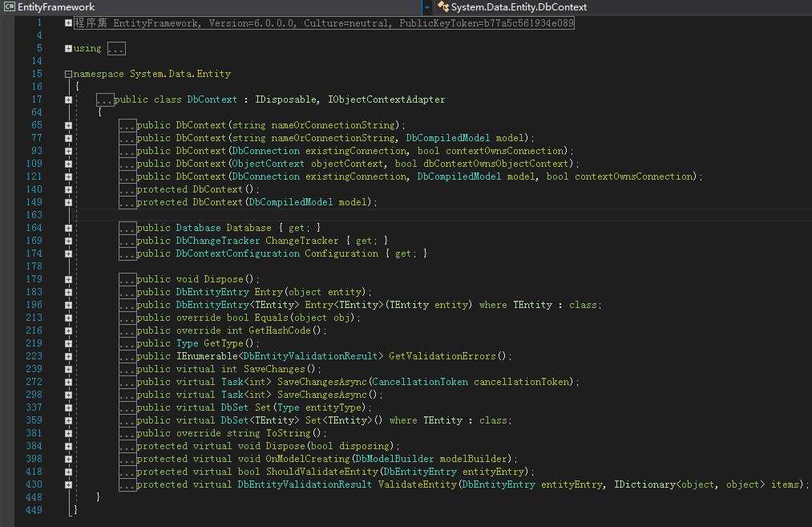Click the collapsed '...' box after using
The height and width of the screenshot is (527, 812).
click(x=116, y=49)
